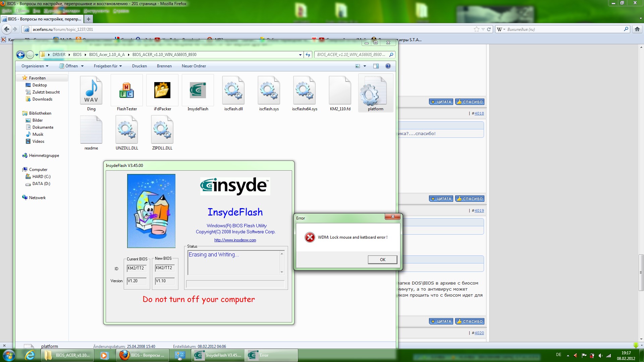Select the iscflash.dll file icon
Image resolution: width=644 pixels, height=362 pixels.
(x=233, y=90)
